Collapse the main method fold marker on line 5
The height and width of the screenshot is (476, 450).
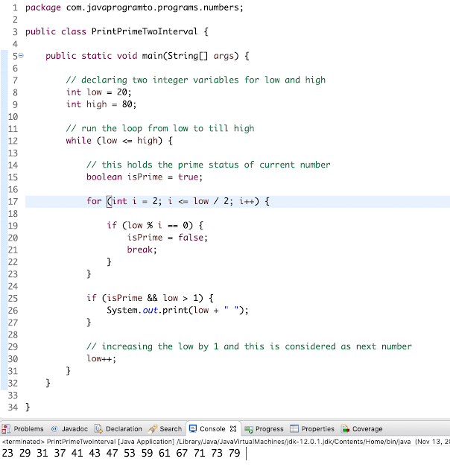21,56
